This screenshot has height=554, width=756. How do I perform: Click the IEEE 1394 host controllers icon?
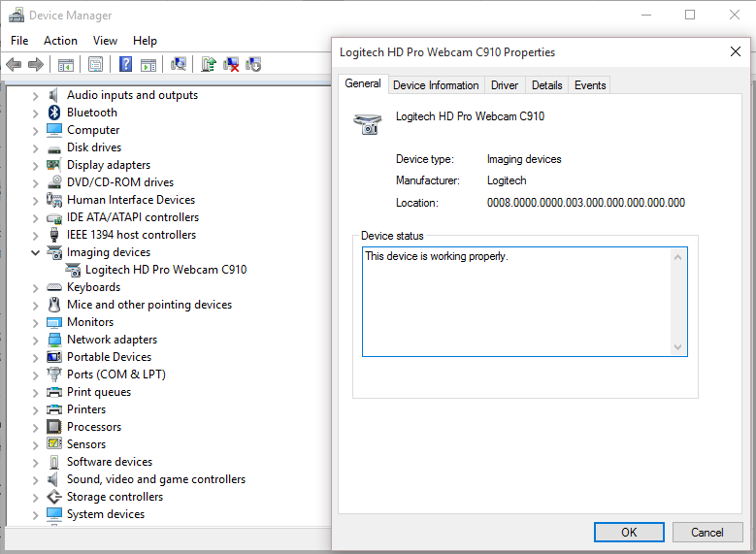[x=54, y=235]
